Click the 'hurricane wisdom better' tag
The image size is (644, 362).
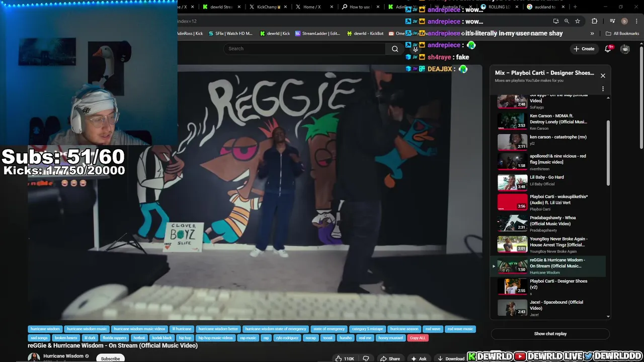tap(218, 329)
